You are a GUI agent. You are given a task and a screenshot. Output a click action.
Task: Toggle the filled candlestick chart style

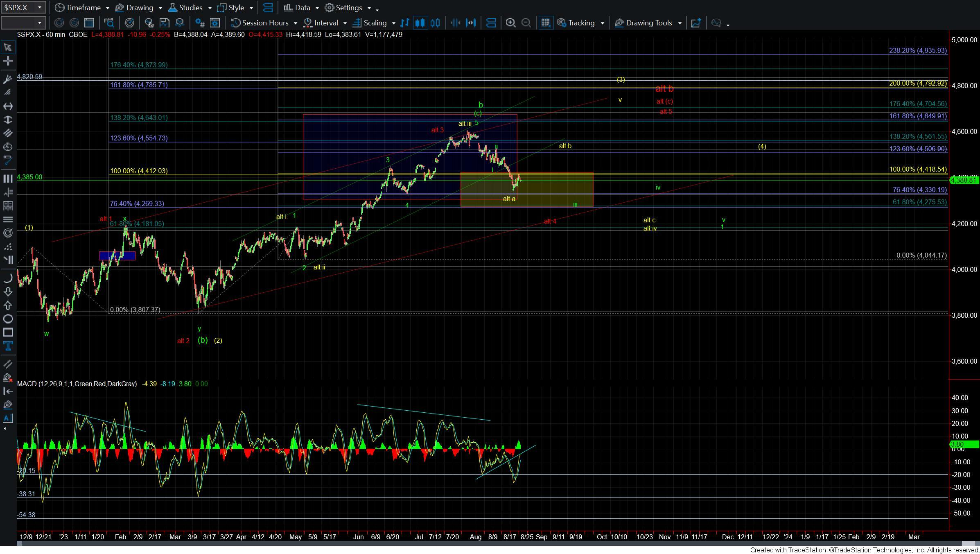point(420,23)
